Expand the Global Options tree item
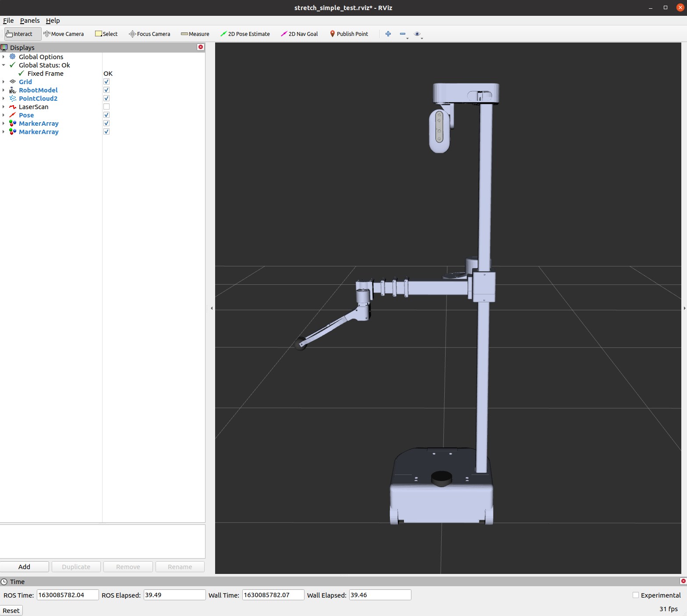This screenshot has width=687, height=616. tap(4, 57)
